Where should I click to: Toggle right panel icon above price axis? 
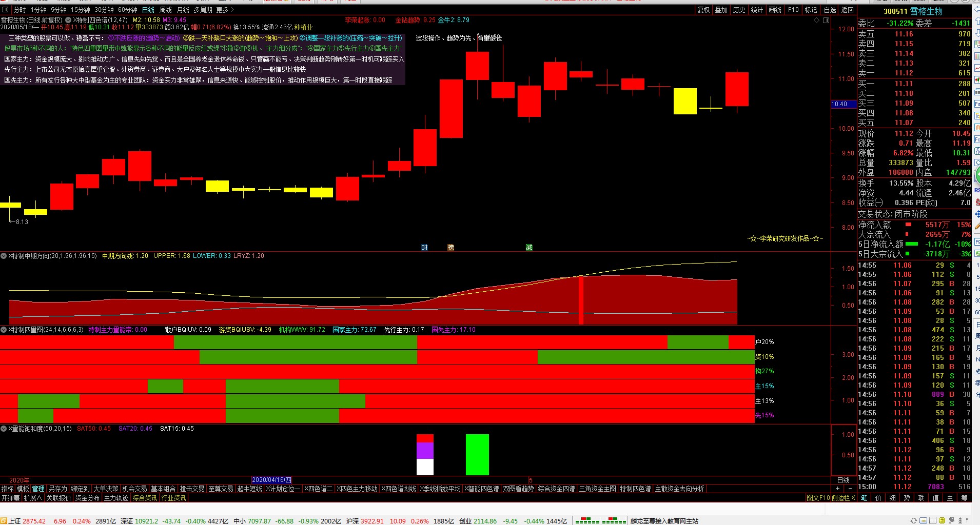pyautogui.click(x=826, y=21)
